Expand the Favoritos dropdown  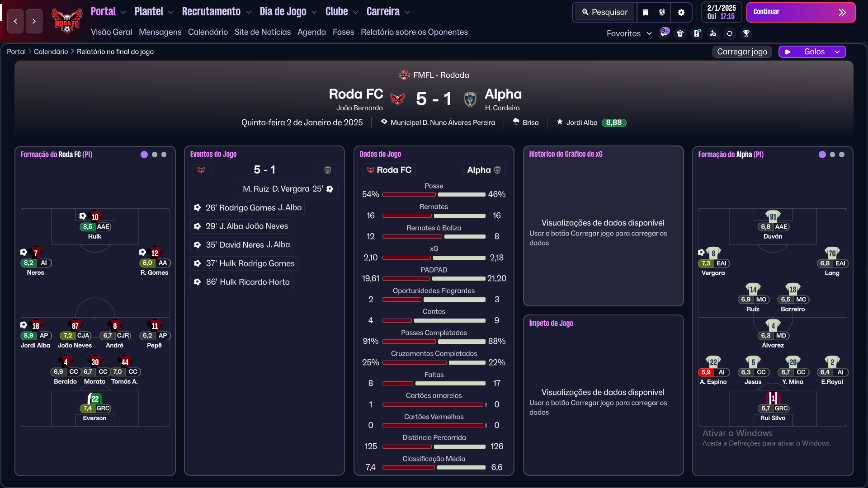point(629,33)
